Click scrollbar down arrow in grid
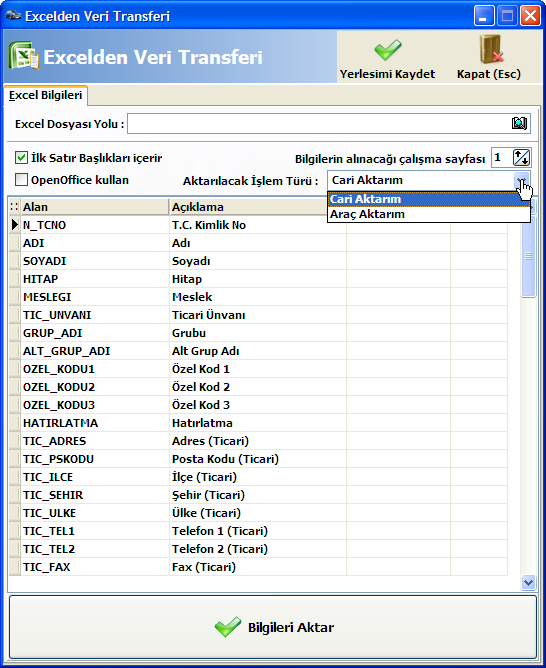 529,582
